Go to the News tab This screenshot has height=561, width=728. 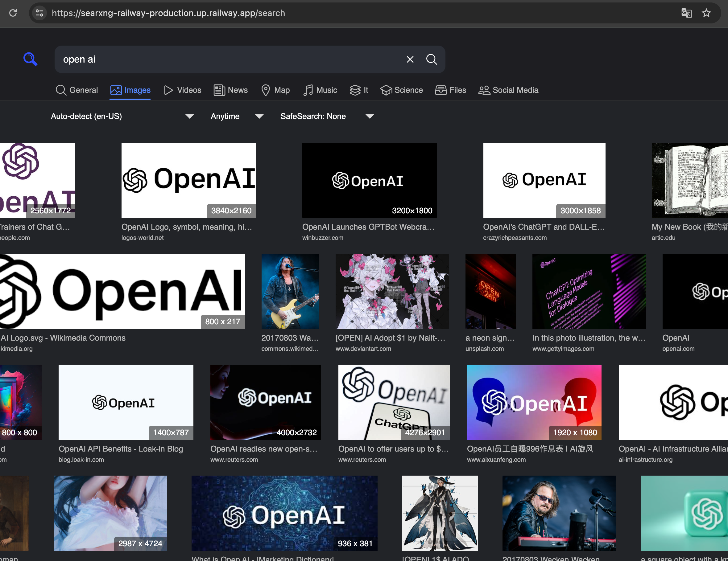tap(230, 90)
